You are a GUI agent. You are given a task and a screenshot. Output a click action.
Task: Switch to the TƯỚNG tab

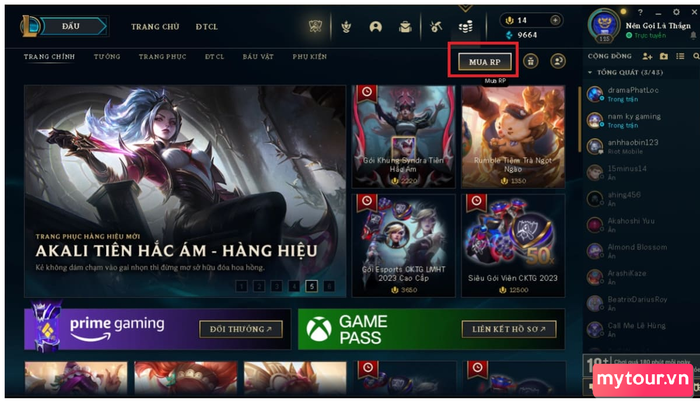tap(107, 57)
